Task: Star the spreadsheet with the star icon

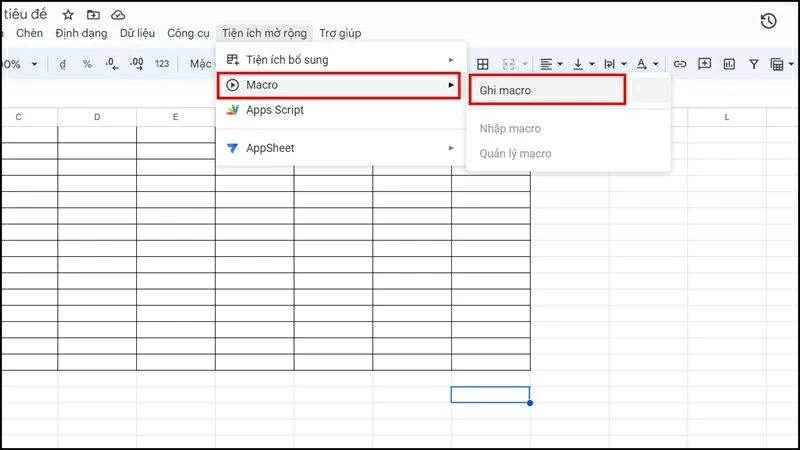Action: [68, 15]
